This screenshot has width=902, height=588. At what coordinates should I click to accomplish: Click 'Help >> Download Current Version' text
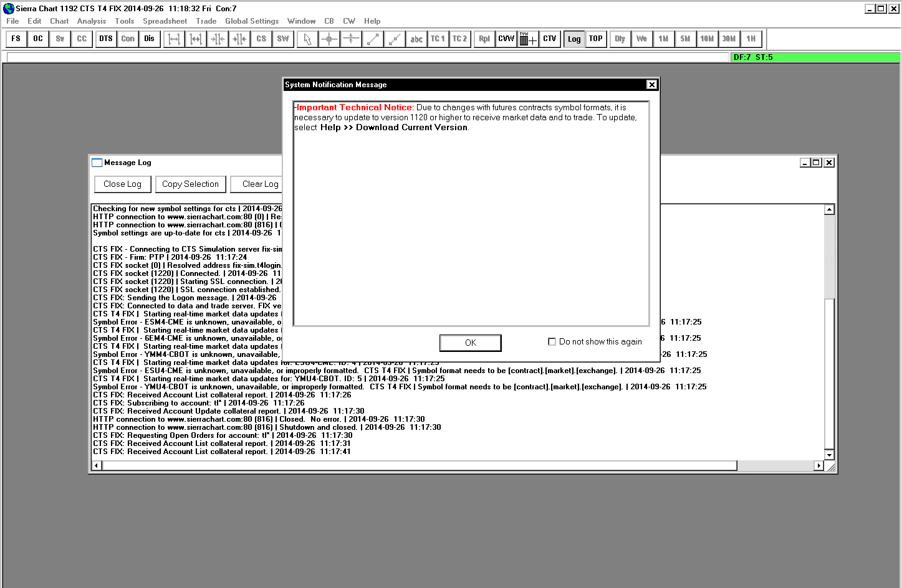click(394, 127)
